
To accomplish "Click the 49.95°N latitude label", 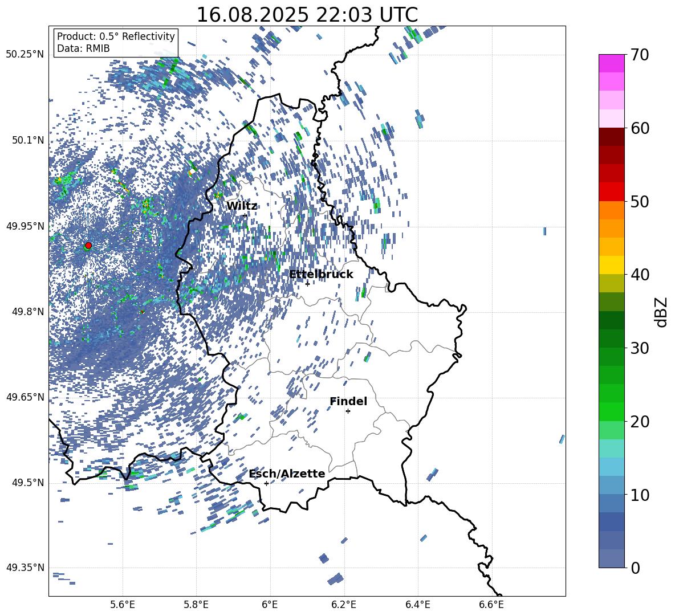I will tap(25, 226).
